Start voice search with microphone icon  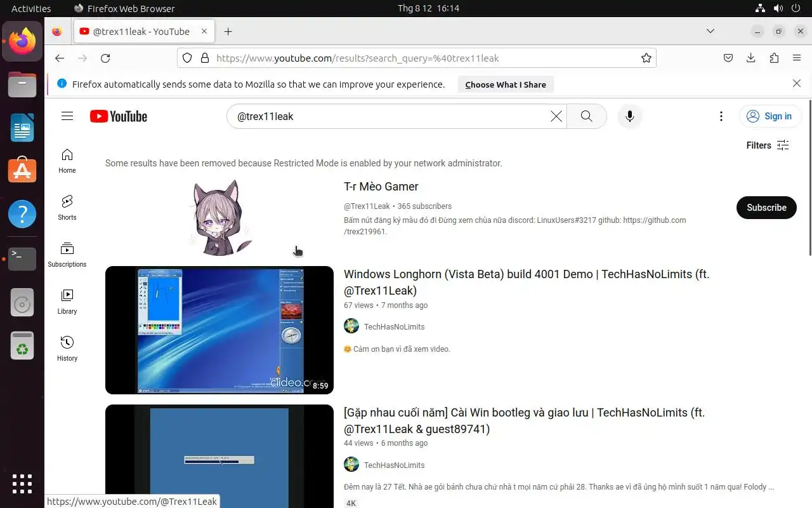pyautogui.click(x=630, y=116)
